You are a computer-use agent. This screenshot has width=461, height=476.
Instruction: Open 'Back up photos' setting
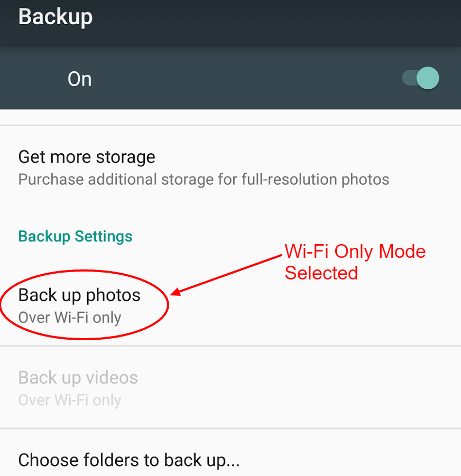pos(230,305)
